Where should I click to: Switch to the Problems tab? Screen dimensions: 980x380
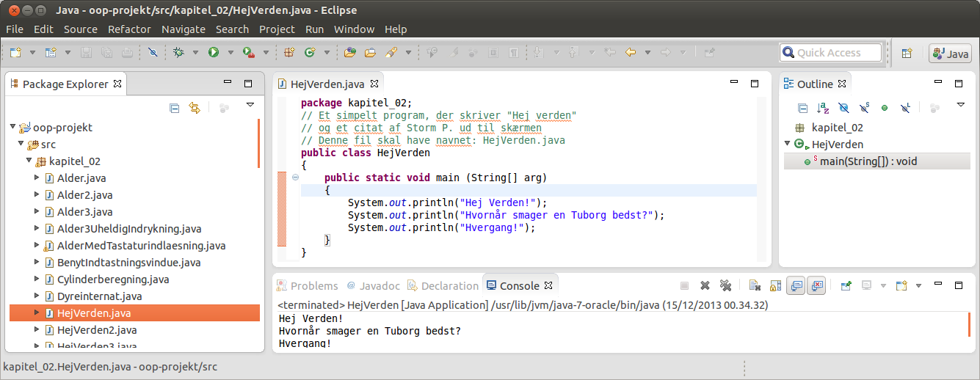pyautogui.click(x=313, y=286)
